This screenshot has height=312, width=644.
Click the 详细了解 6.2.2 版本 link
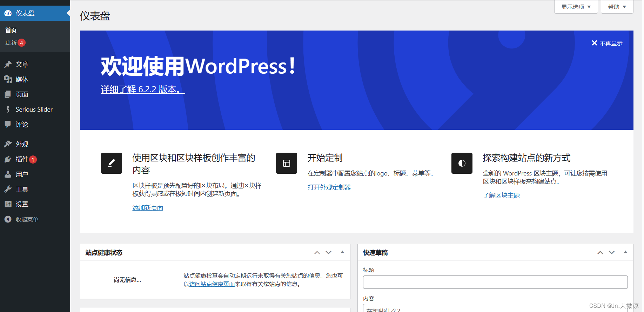pos(143,89)
